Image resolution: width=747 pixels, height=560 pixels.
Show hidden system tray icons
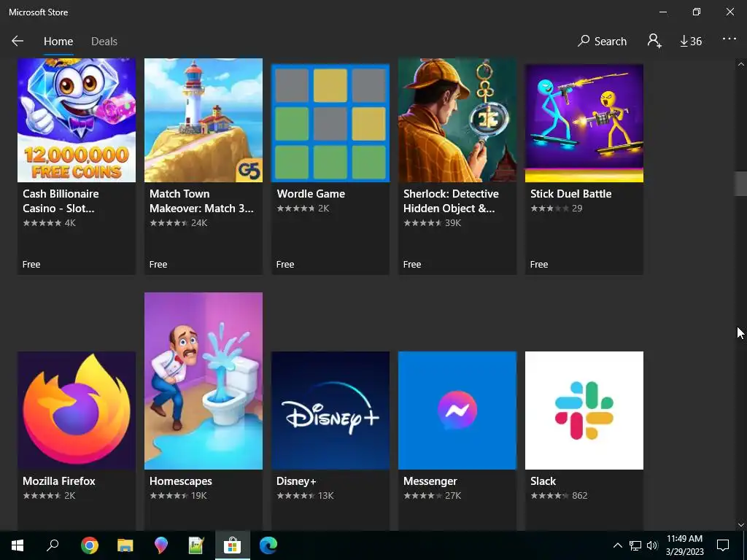[x=617, y=545]
